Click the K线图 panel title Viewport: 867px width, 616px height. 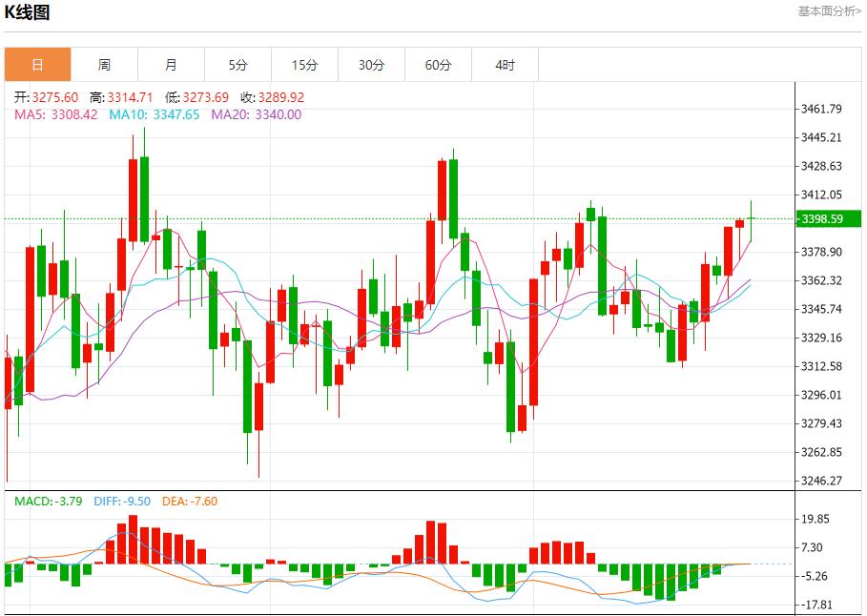[x=28, y=12]
